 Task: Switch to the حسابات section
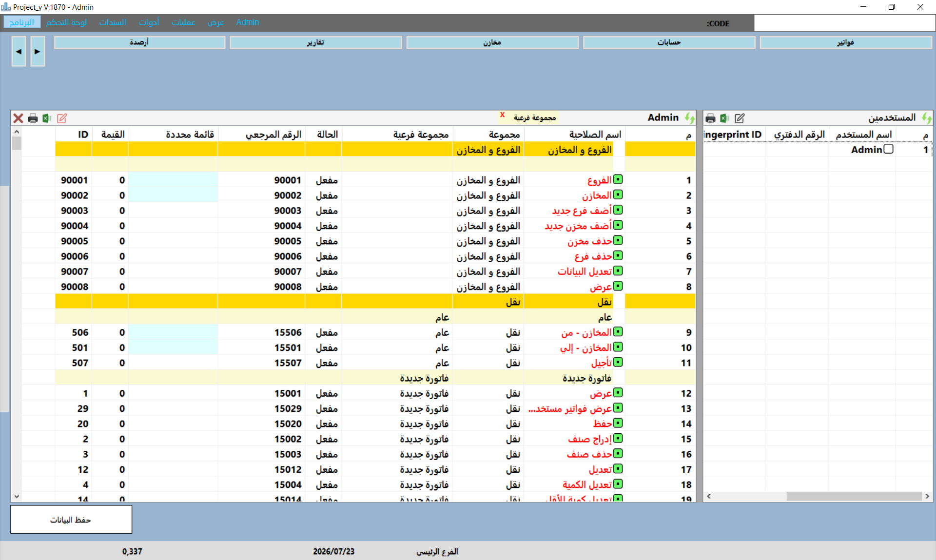[x=669, y=42]
